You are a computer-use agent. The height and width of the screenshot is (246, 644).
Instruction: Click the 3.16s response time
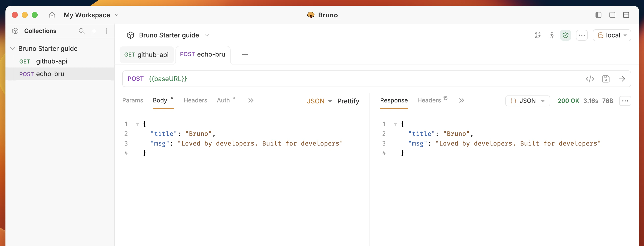(x=591, y=101)
